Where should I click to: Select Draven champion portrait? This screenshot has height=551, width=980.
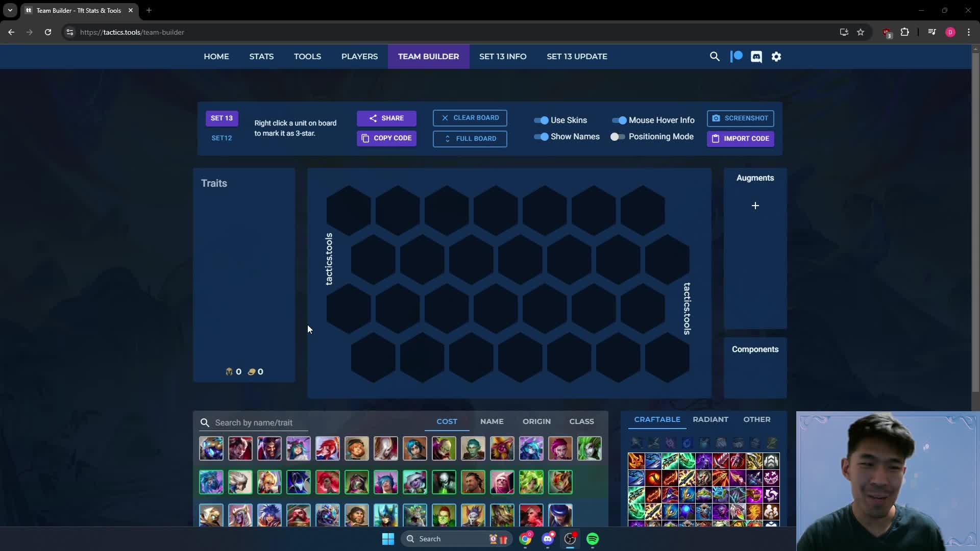[x=269, y=448]
